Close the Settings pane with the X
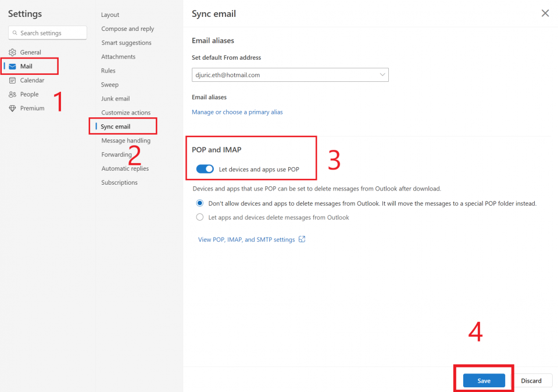The image size is (558, 392). click(x=545, y=13)
